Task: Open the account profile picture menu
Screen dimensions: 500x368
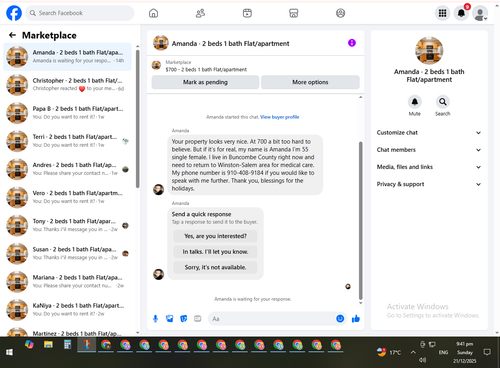Action: pos(480,13)
